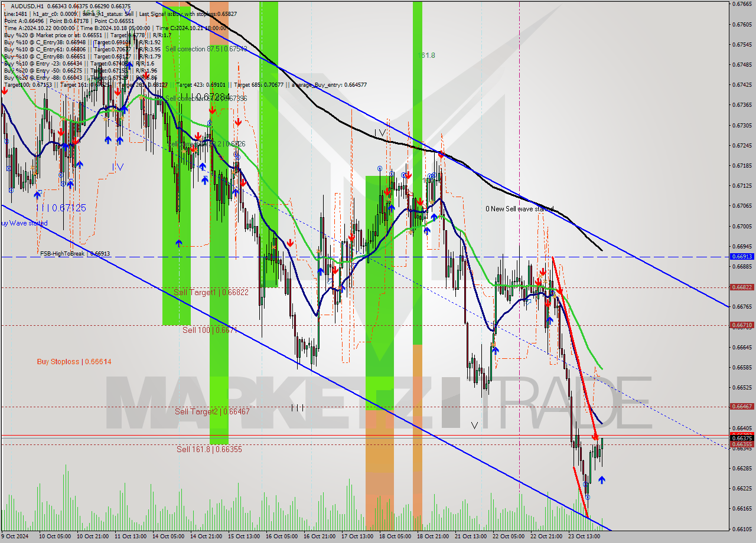This screenshot has height=543, width=756.
Task: Click the 0.67425 price axis value
Action: (742, 84)
